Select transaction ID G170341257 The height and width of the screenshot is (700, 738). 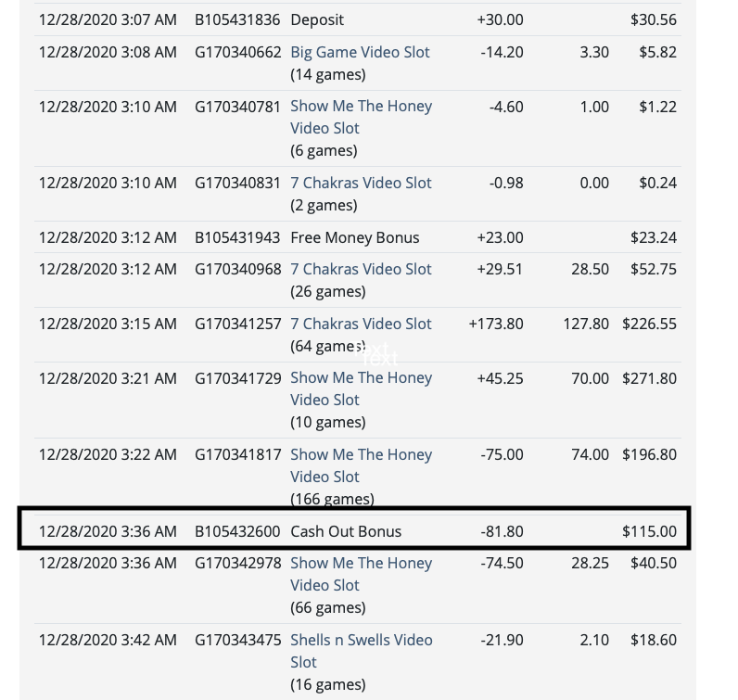point(237,324)
